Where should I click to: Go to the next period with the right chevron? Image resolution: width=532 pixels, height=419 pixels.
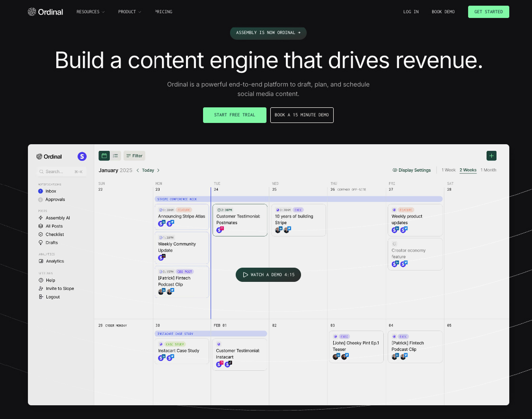pyautogui.click(x=158, y=171)
